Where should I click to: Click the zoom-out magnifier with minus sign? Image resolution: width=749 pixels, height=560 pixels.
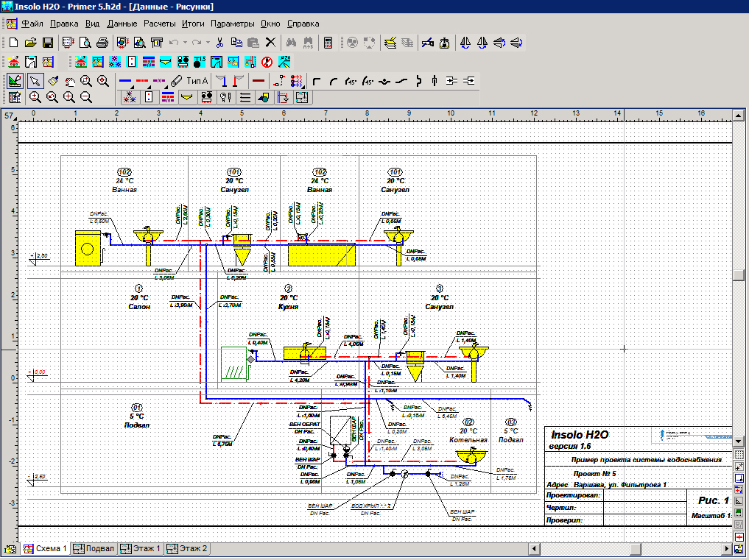86,97
